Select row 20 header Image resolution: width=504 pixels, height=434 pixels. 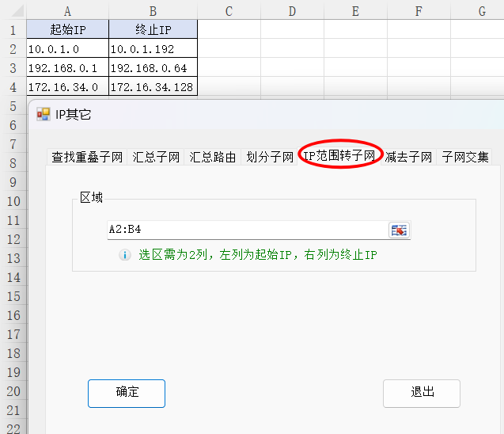(13, 391)
